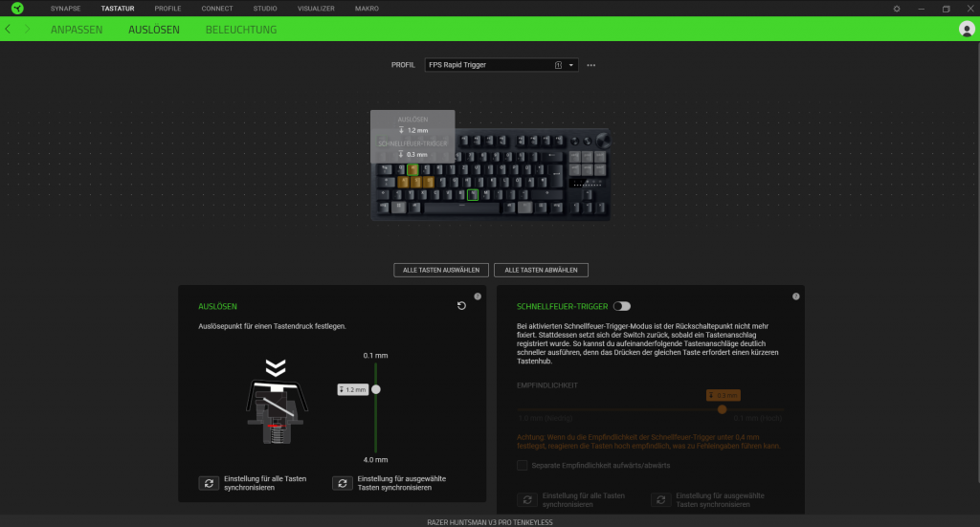Click the actuation slider handle

tap(375, 389)
